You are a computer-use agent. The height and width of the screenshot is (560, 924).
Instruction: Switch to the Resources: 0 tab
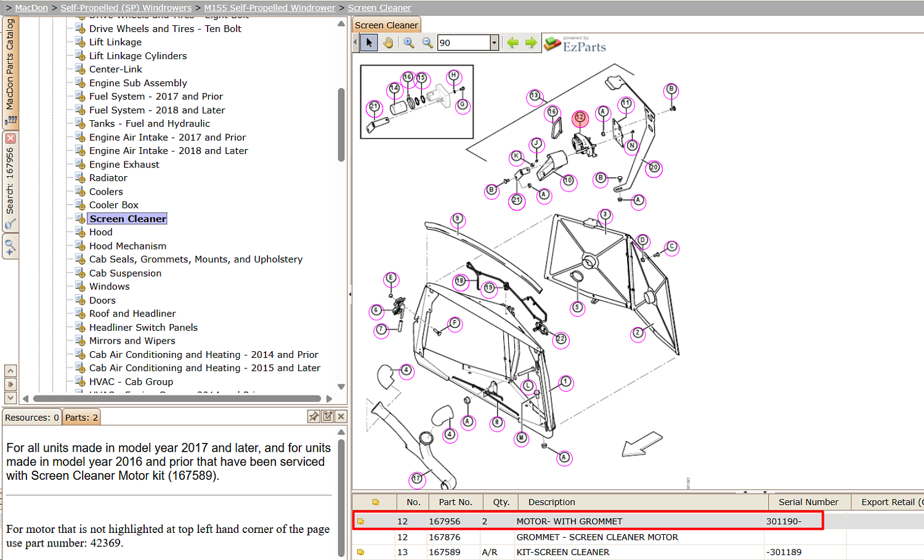click(x=32, y=417)
